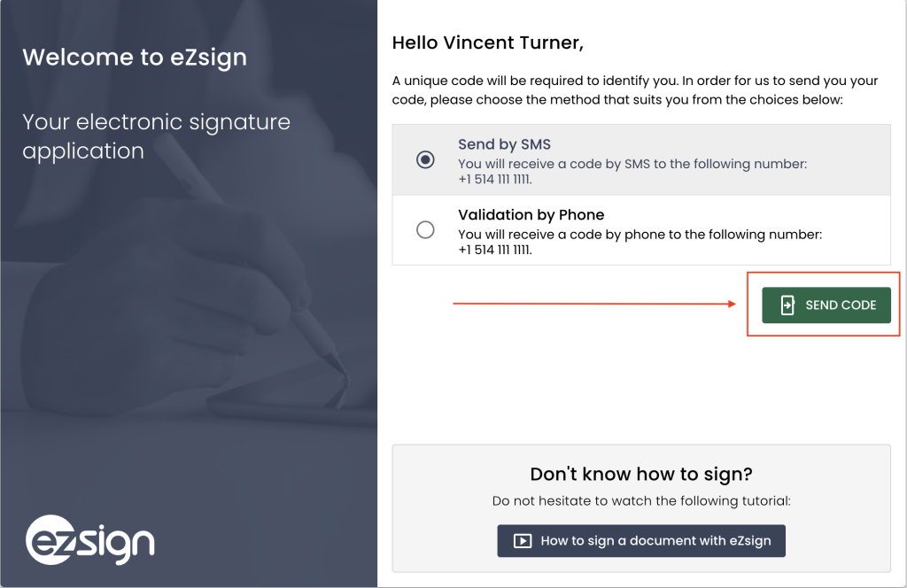
Task: Click the SEND CODE button
Action: coord(826,306)
